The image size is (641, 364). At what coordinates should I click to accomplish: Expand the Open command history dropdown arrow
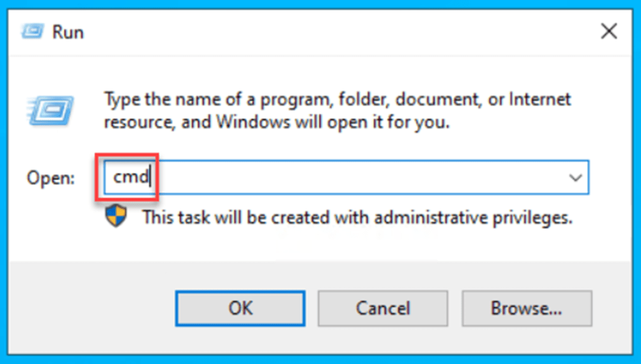pyautogui.click(x=575, y=178)
